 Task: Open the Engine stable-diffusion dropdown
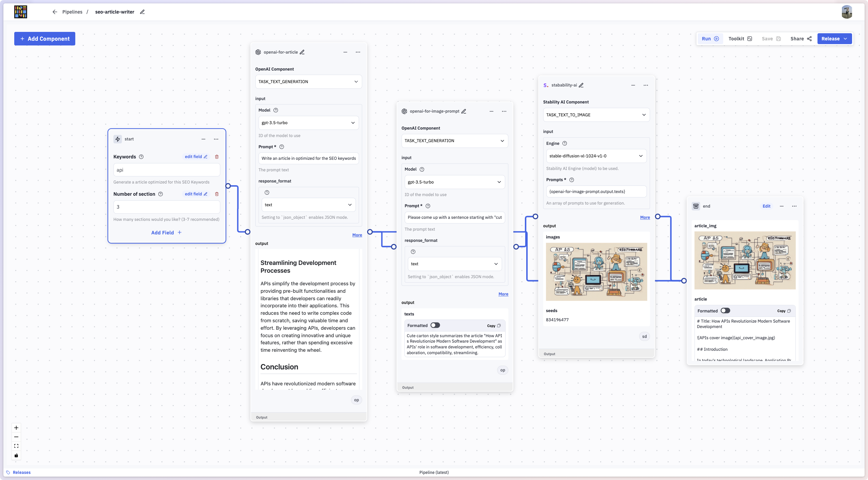(596, 156)
